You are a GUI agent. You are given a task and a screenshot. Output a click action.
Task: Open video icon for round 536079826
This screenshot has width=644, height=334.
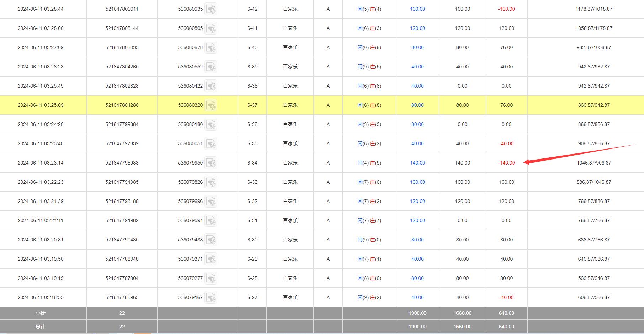pyautogui.click(x=211, y=182)
